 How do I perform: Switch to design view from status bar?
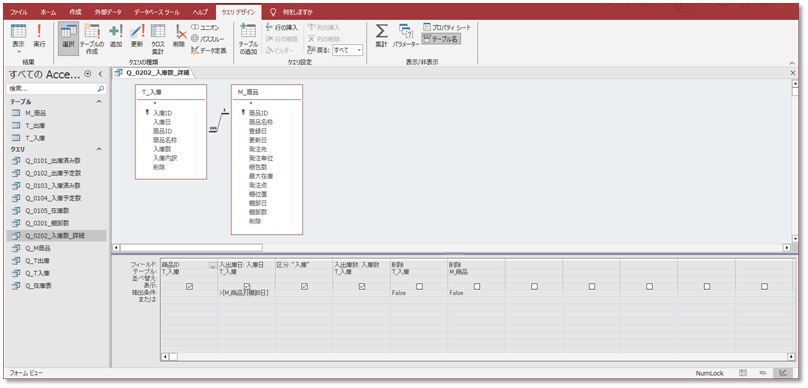coord(783,373)
